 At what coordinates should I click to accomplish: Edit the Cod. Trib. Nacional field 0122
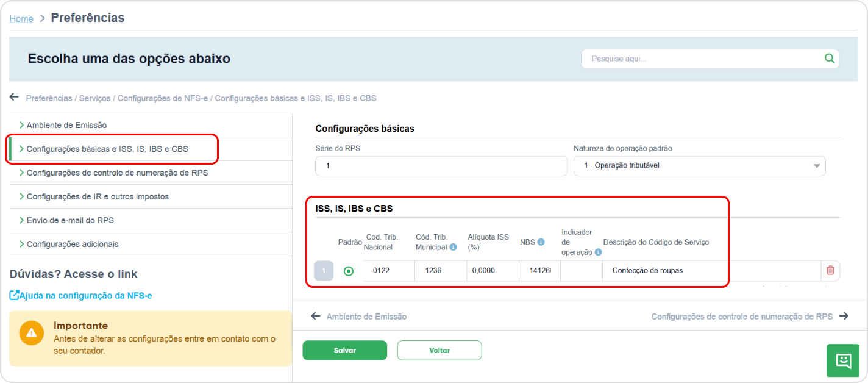click(x=389, y=271)
